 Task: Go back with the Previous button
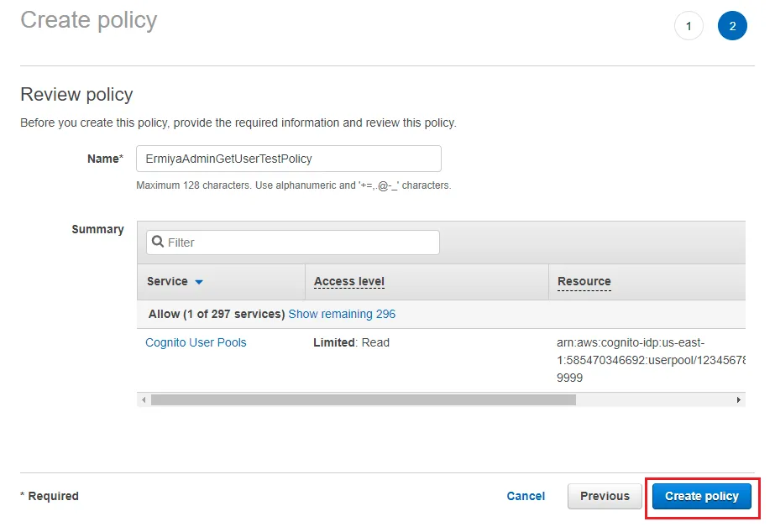click(605, 496)
